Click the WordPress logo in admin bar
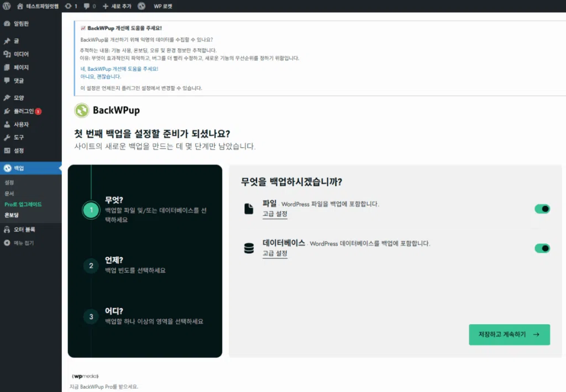 pos(7,6)
